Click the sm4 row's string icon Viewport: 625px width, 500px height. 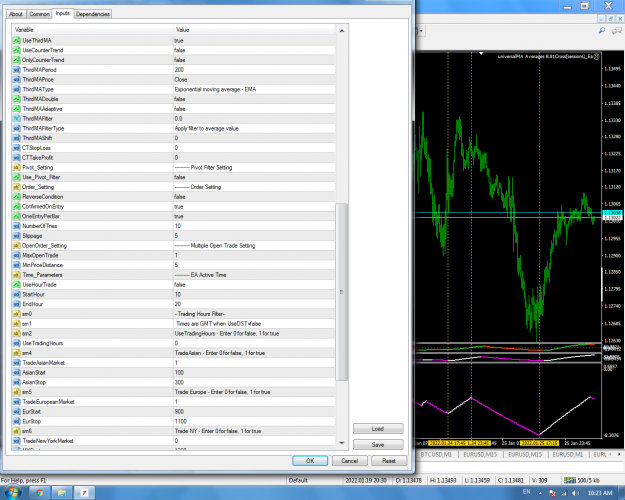click(x=16, y=353)
